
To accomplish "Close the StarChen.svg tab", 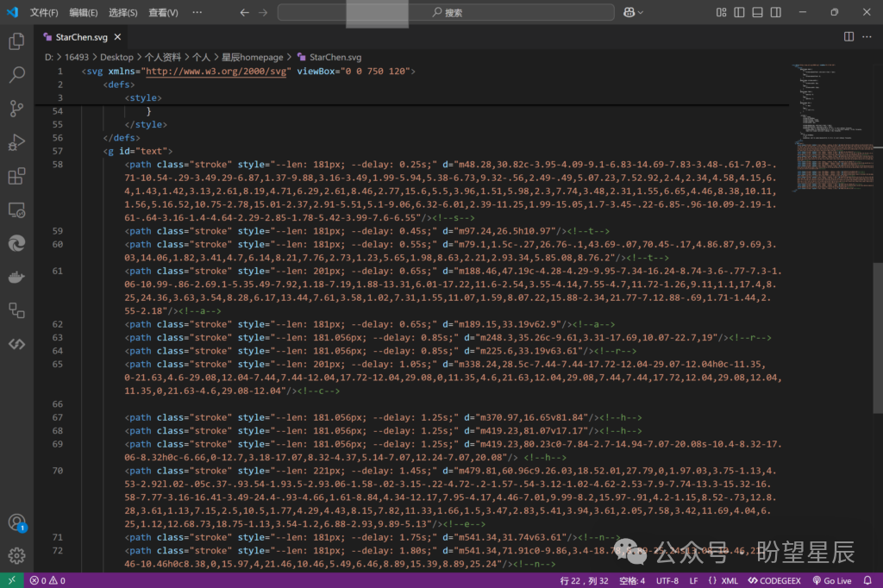I will pyautogui.click(x=117, y=36).
